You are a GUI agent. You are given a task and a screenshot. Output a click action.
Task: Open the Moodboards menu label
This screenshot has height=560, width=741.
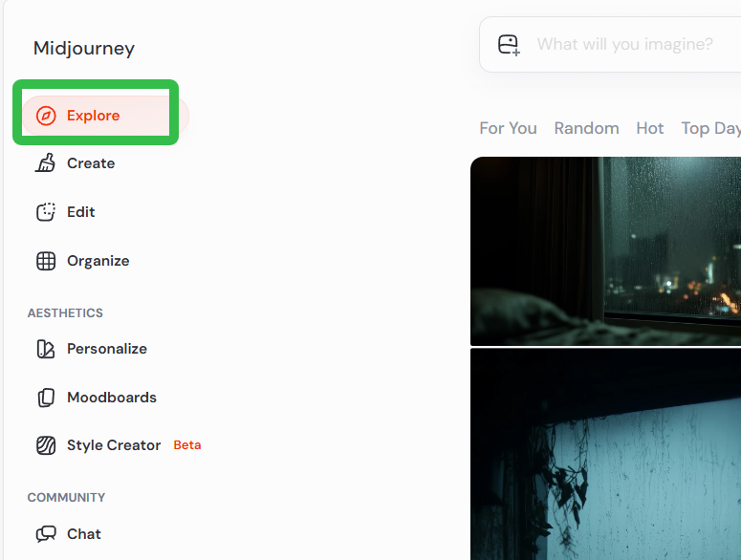[x=112, y=398]
